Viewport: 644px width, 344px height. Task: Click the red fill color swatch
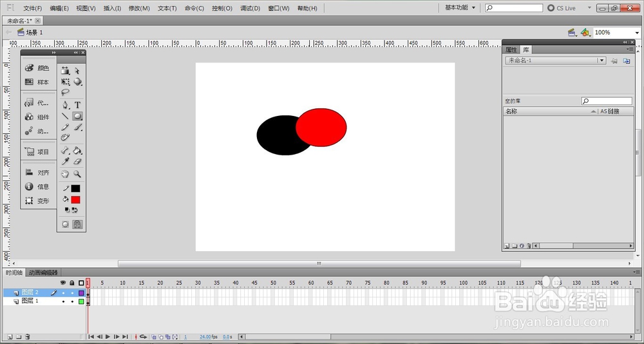point(75,200)
